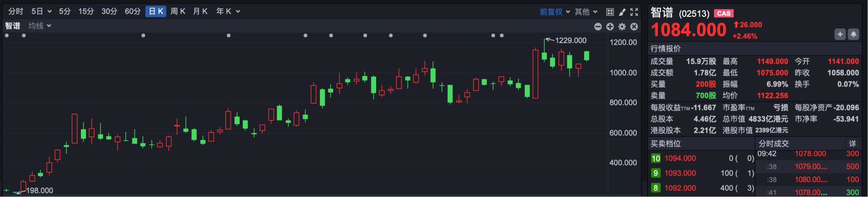Screen dimensions: 868x197
Task: Click the 今开 value 1141.000
Action: (x=843, y=61)
